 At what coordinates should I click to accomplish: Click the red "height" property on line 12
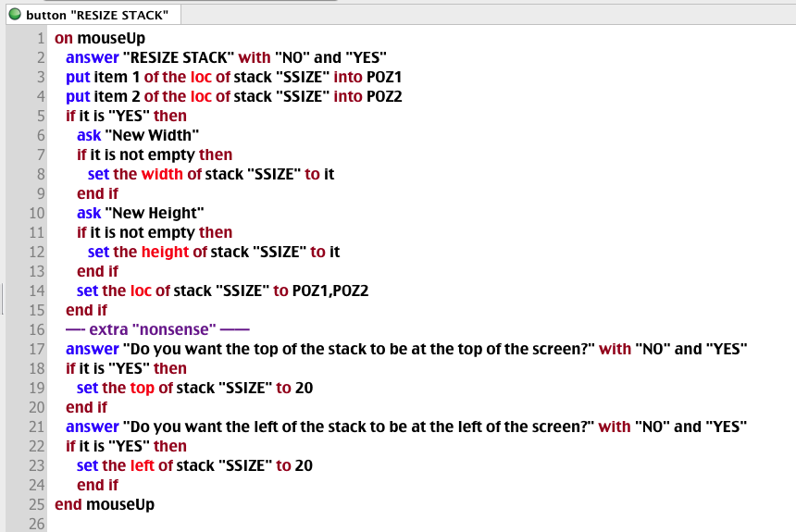click(165, 252)
